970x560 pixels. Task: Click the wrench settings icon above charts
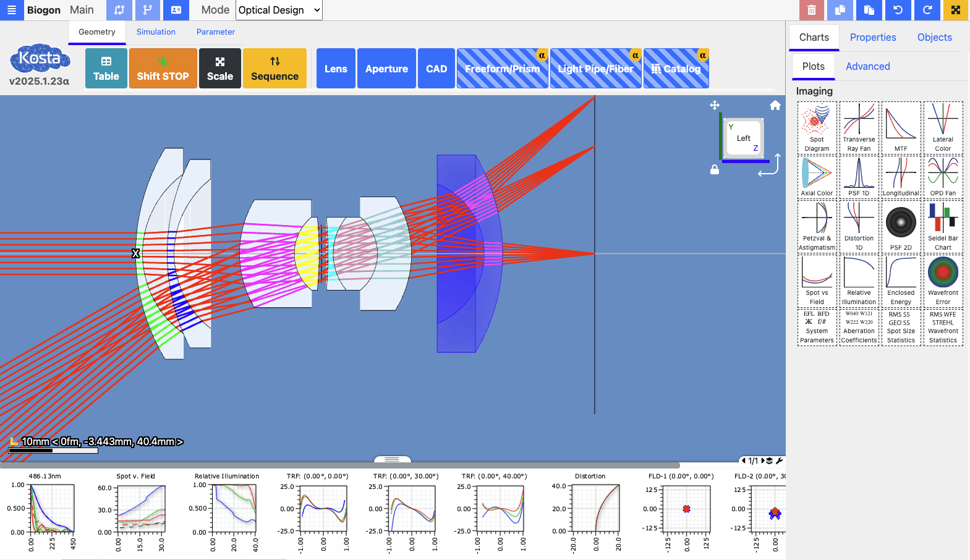(780, 460)
